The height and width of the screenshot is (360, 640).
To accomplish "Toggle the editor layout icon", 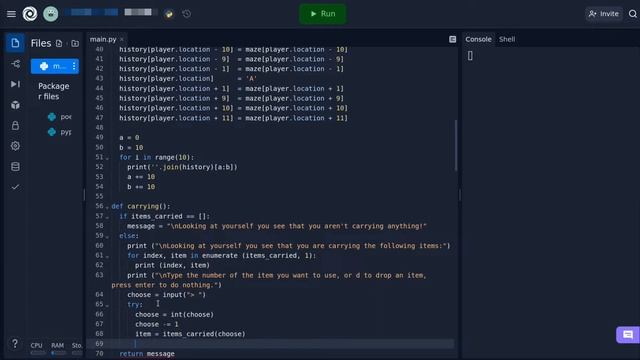I will [x=453, y=39].
